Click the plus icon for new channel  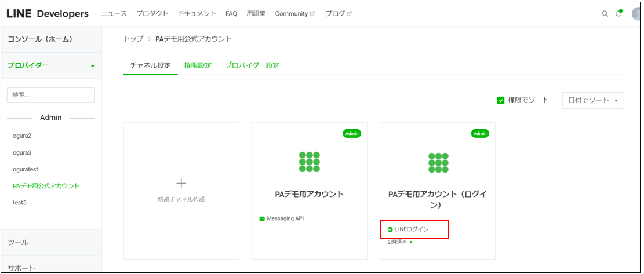click(181, 183)
